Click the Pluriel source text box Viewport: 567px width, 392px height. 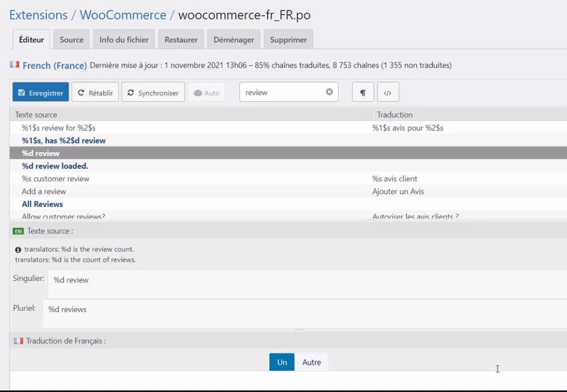pos(304,314)
